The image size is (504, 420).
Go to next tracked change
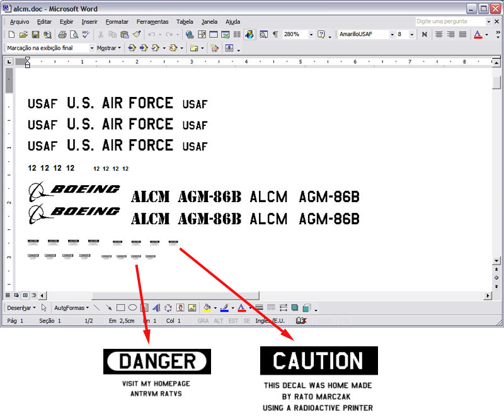144,48
